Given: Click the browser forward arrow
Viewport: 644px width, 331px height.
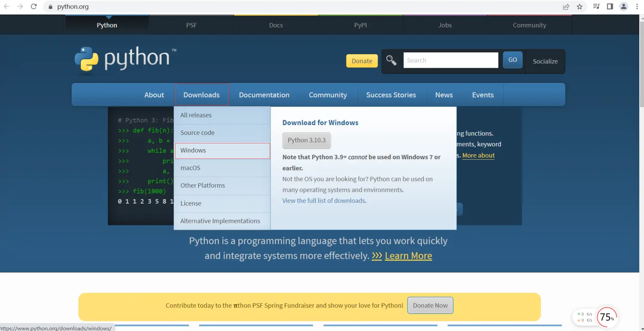Looking at the screenshot, I should pyautogui.click(x=20, y=6).
